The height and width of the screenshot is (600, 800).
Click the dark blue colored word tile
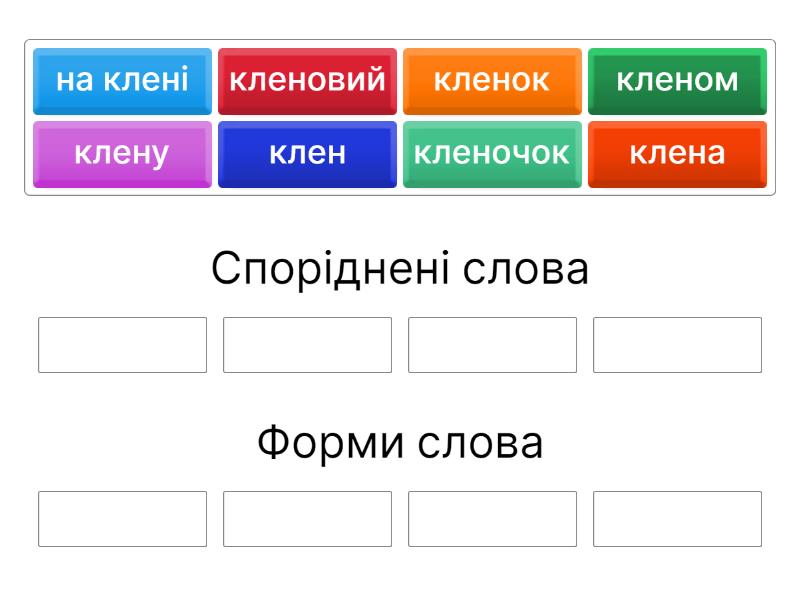(x=307, y=154)
